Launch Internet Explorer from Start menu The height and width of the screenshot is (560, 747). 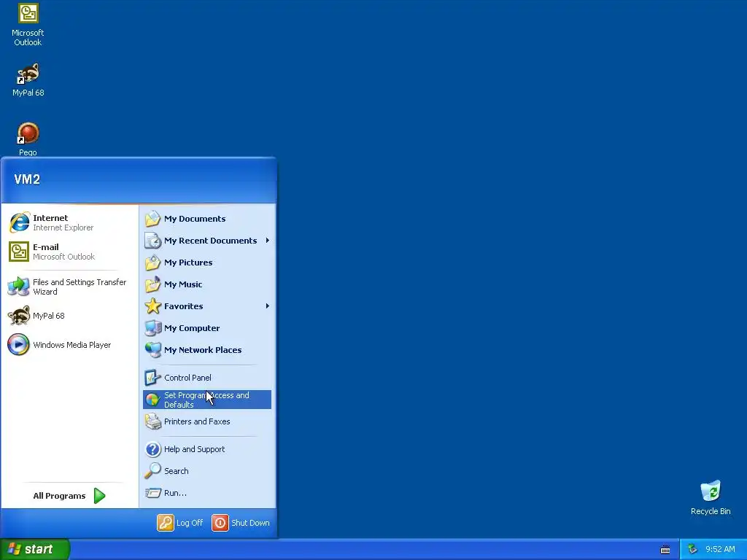tap(70, 223)
